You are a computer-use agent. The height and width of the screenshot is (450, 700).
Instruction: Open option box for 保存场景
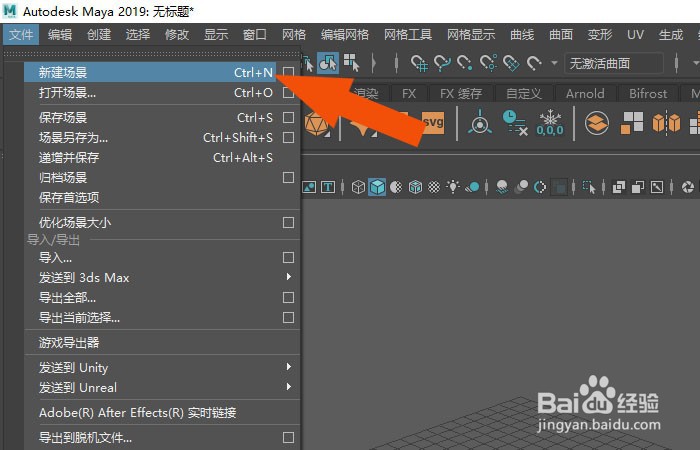tap(288, 117)
